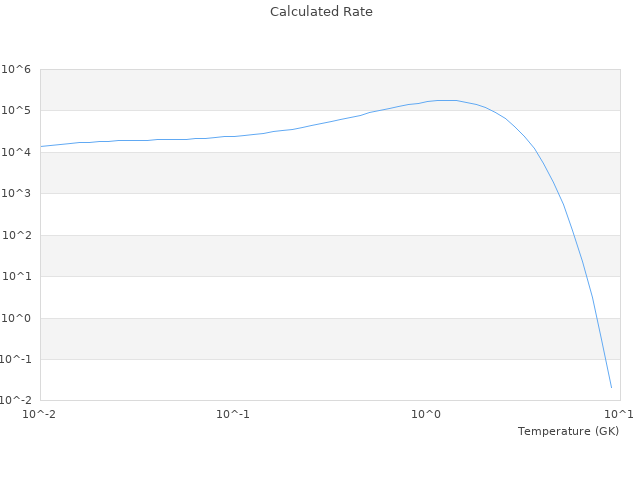Select the 10^6 y-axis tick label

click(17, 69)
